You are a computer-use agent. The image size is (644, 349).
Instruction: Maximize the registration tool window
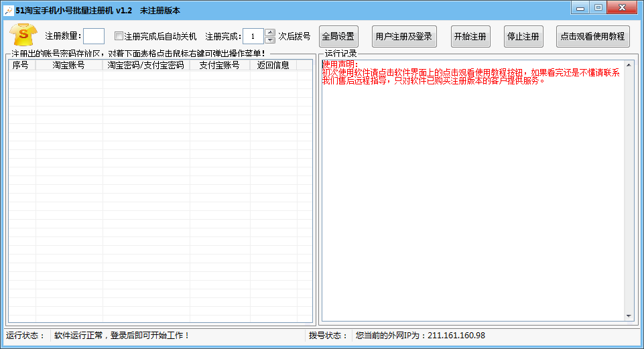click(598, 7)
